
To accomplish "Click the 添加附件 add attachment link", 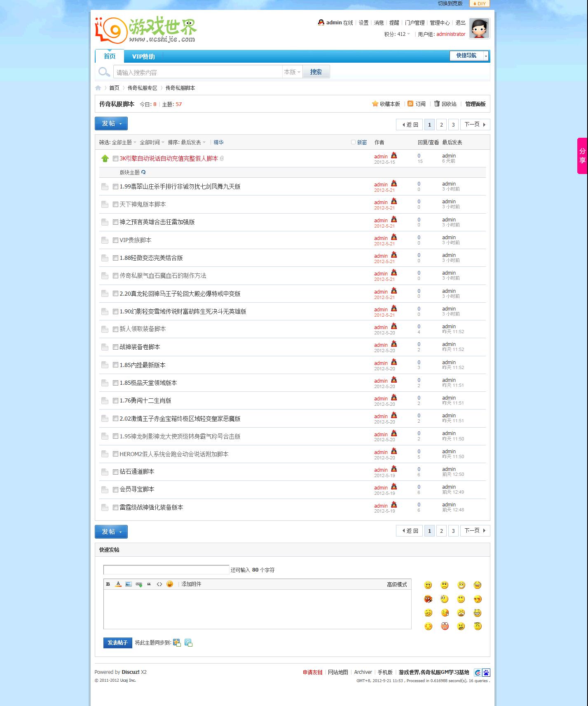I will (x=192, y=584).
